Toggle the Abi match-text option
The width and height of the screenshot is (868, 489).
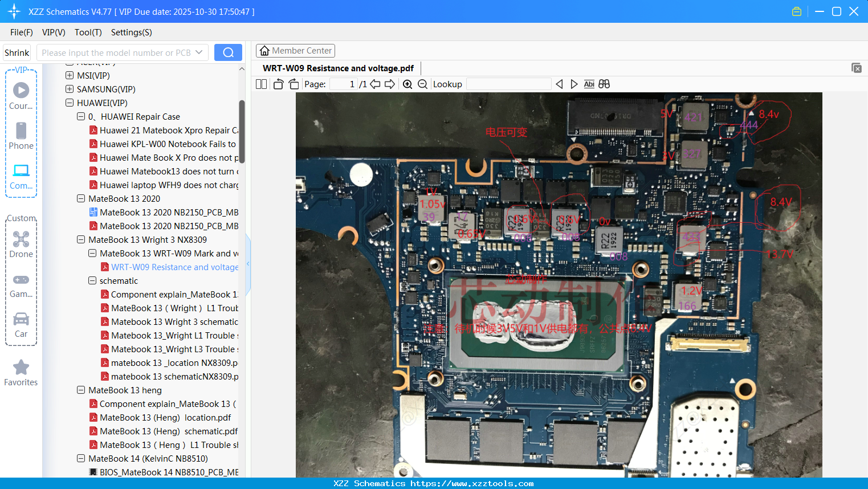tap(589, 84)
